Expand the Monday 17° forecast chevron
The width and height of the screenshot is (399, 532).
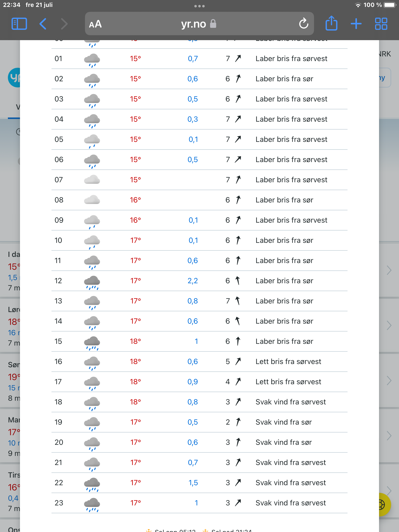tap(389, 436)
